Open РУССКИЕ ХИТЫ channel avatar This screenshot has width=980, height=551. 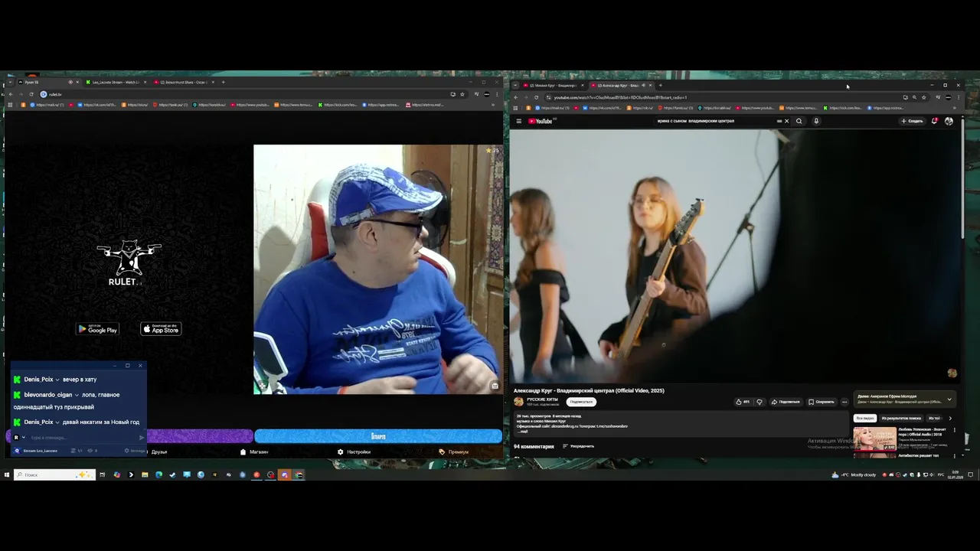coord(518,402)
